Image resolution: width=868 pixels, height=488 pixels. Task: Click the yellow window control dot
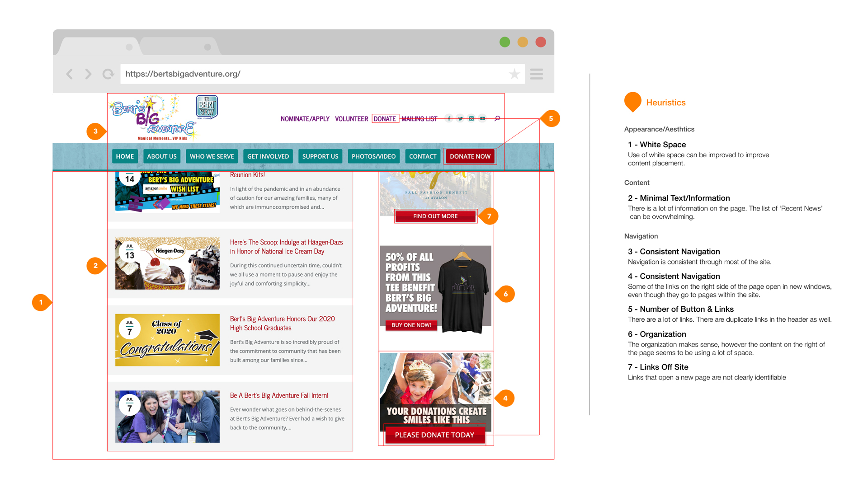(x=523, y=42)
